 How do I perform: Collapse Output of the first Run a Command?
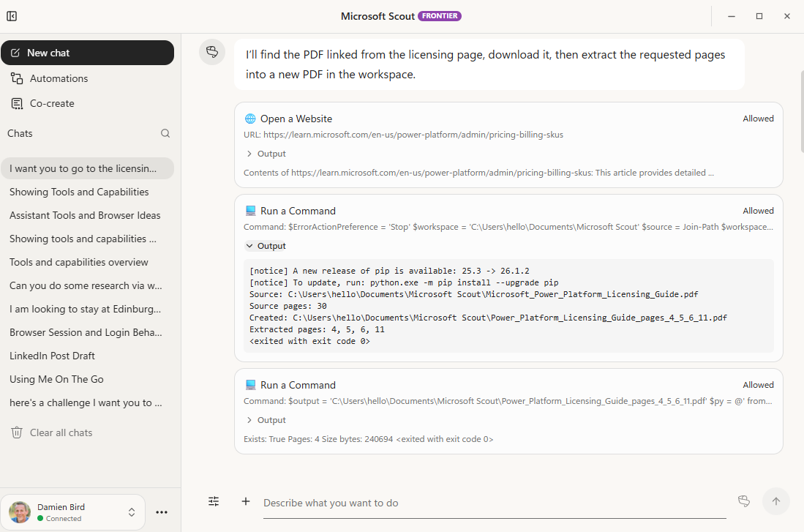pyautogui.click(x=266, y=246)
